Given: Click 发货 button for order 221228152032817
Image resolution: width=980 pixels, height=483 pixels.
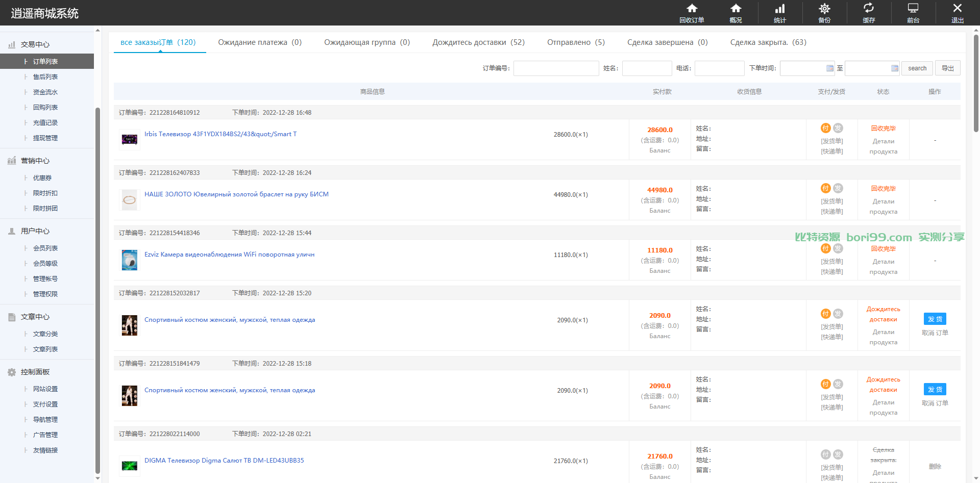Looking at the screenshot, I should (935, 319).
